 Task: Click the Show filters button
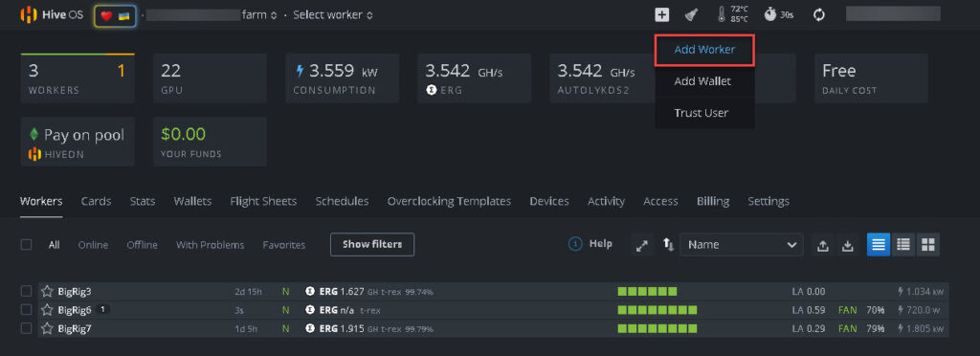[x=372, y=244]
